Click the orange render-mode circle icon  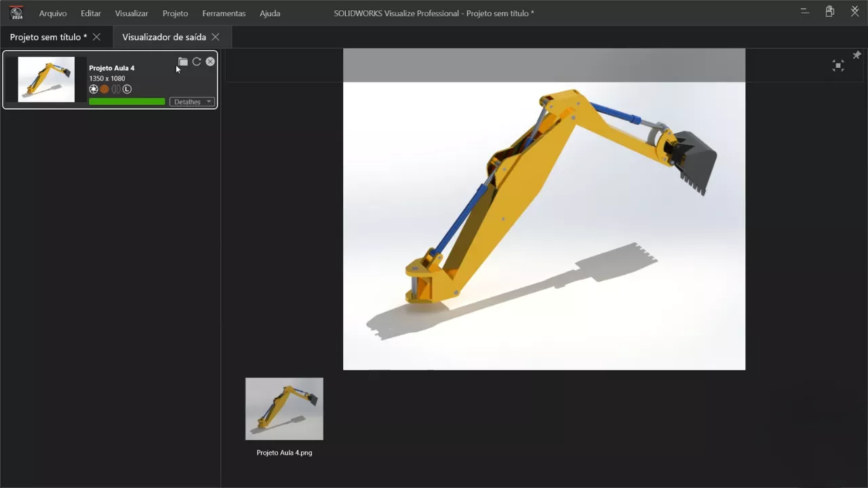104,89
